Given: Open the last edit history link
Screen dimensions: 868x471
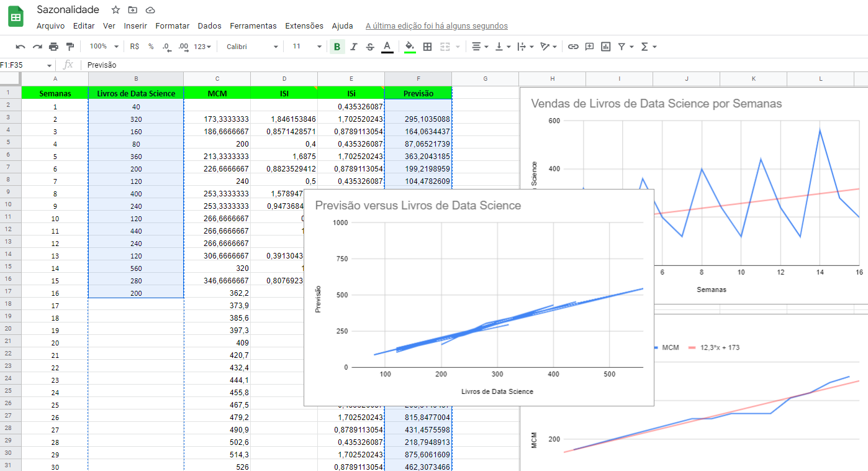Looking at the screenshot, I should [436, 26].
